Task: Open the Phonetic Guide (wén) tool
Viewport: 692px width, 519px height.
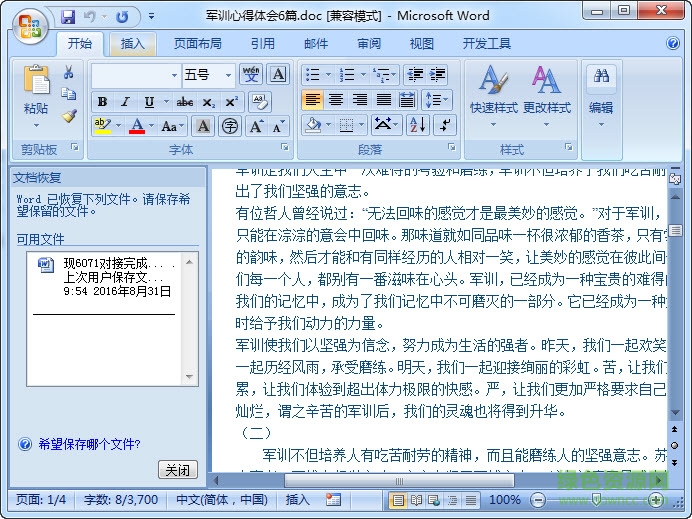Action: pyautogui.click(x=251, y=74)
